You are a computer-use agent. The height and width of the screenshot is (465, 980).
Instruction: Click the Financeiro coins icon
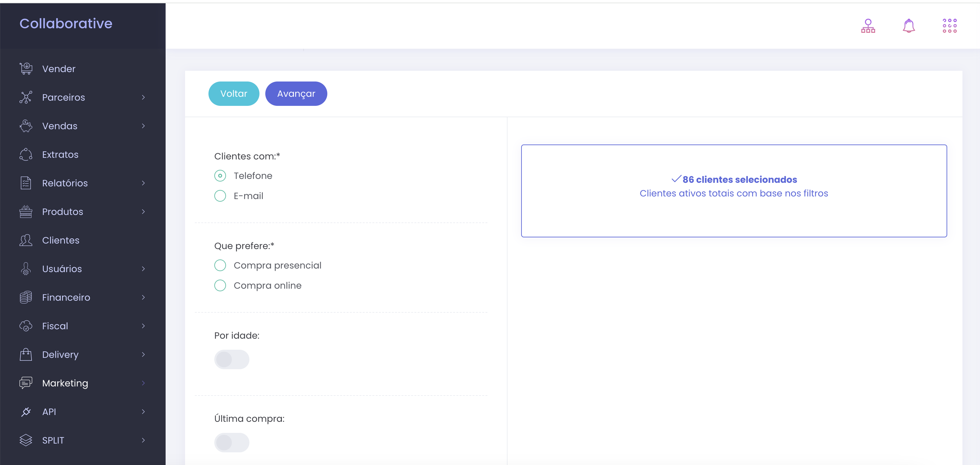click(x=26, y=297)
